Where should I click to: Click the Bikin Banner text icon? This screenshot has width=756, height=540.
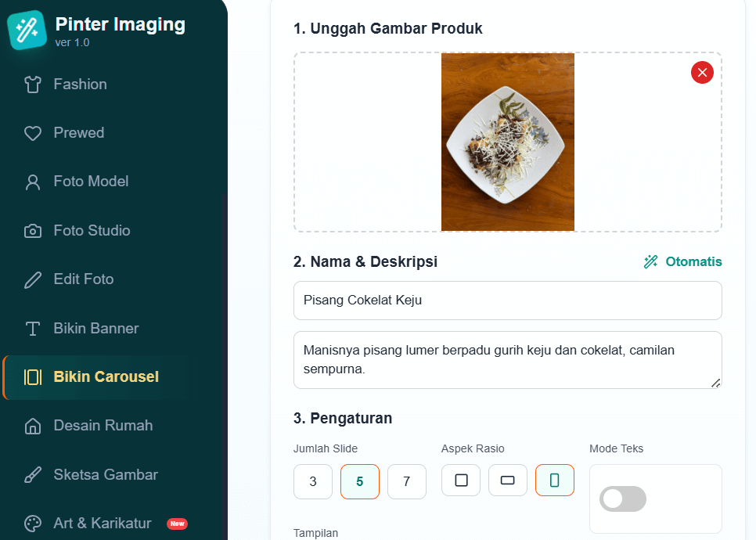tap(33, 329)
